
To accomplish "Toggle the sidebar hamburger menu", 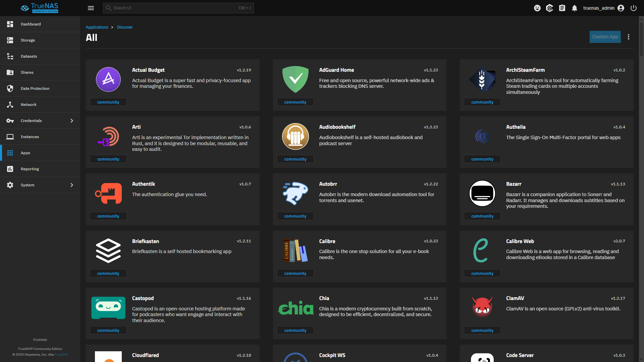I will coord(91,8).
